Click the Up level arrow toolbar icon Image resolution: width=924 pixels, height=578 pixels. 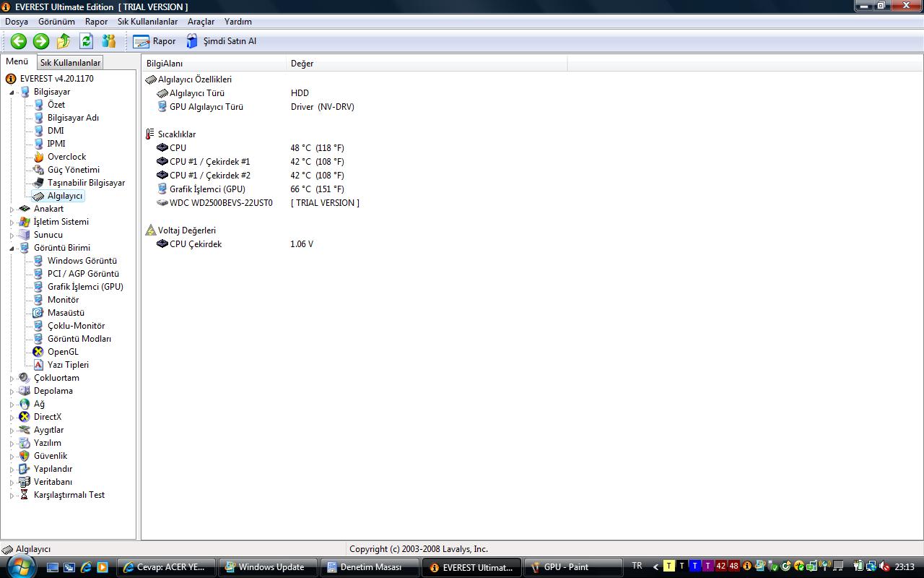click(64, 41)
